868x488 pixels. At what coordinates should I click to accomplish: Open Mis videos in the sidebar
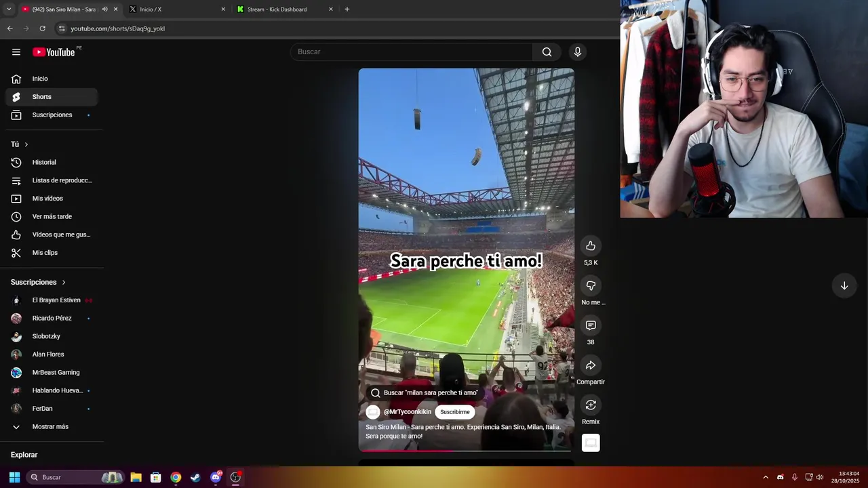pos(52,199)
